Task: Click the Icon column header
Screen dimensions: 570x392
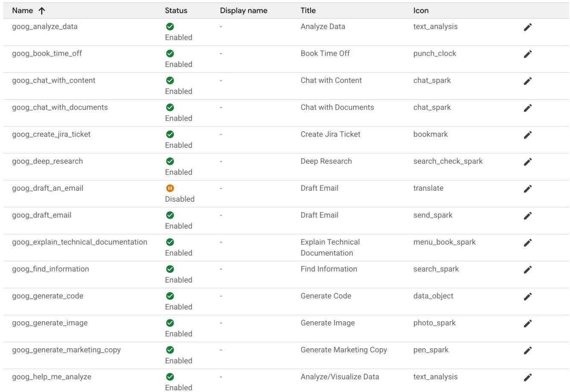Action: tap(421, 11)
